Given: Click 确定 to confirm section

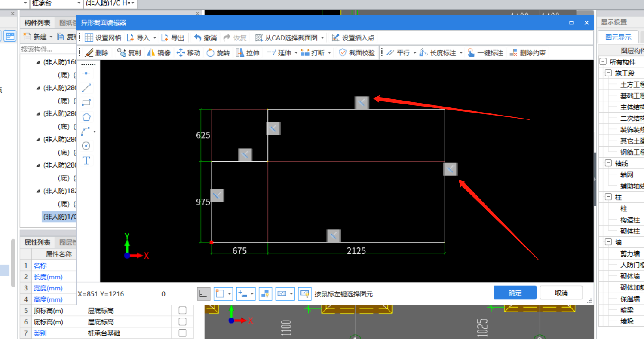Looking at the screenshot, I should [515, 293].
